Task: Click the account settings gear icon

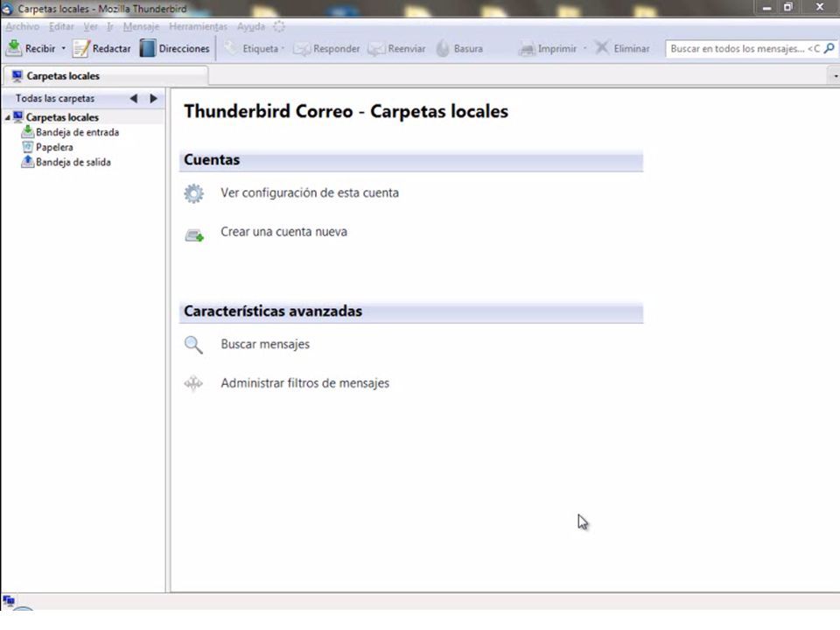Action: tap(193, 193)
